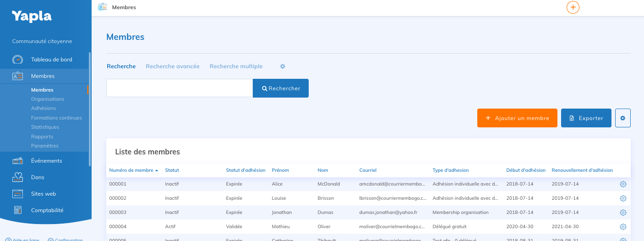Open search settings gear beside Recherche multiple
644x241 pixels.
pos(283,66)
